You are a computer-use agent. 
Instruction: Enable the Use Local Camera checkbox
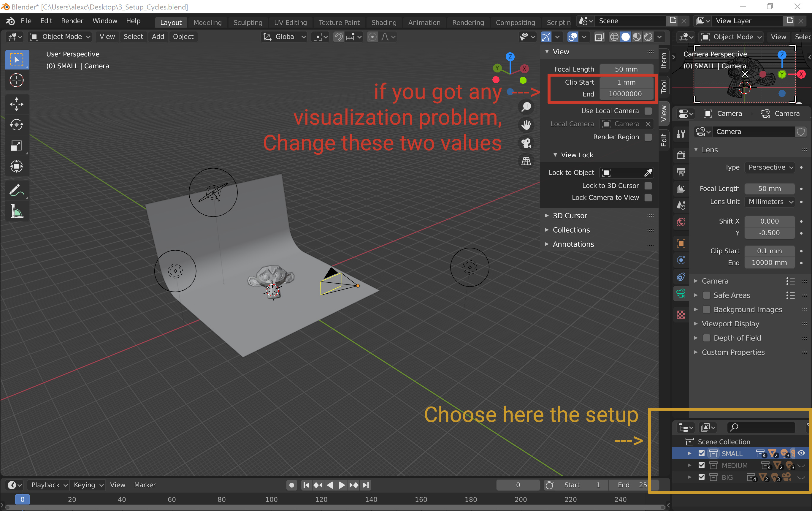[x=648, y=111]
